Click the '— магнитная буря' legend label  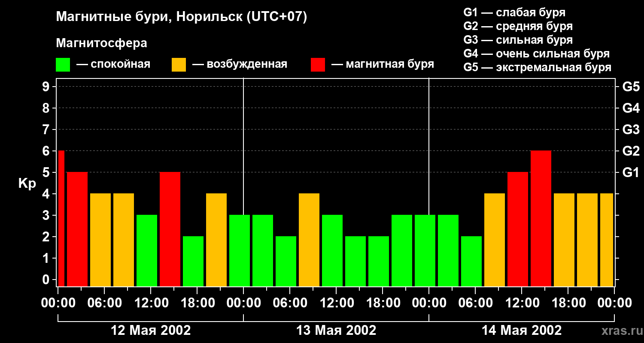click(383, 64)
